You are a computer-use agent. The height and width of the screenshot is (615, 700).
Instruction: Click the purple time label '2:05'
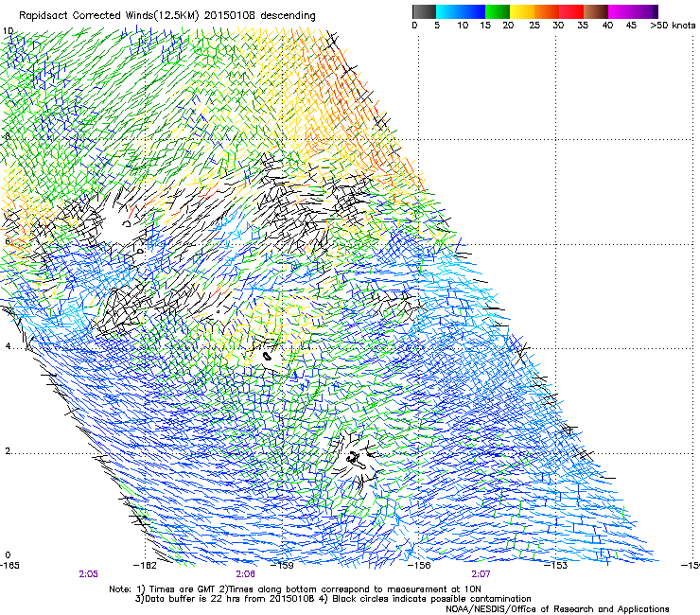point(88,574)
